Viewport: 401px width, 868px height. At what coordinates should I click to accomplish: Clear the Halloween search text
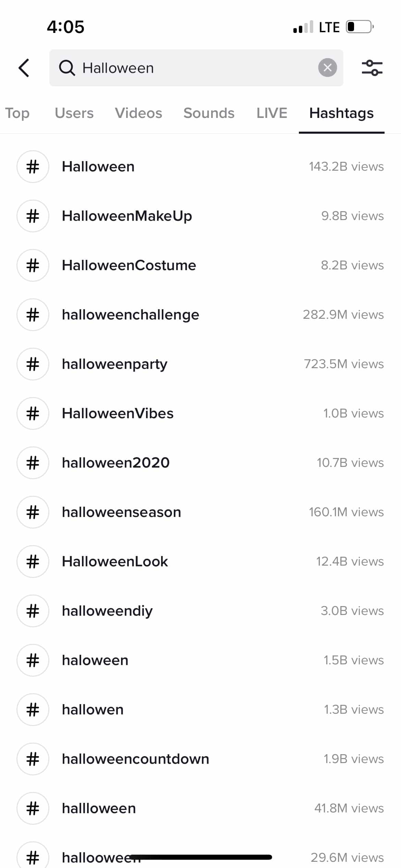327,68
